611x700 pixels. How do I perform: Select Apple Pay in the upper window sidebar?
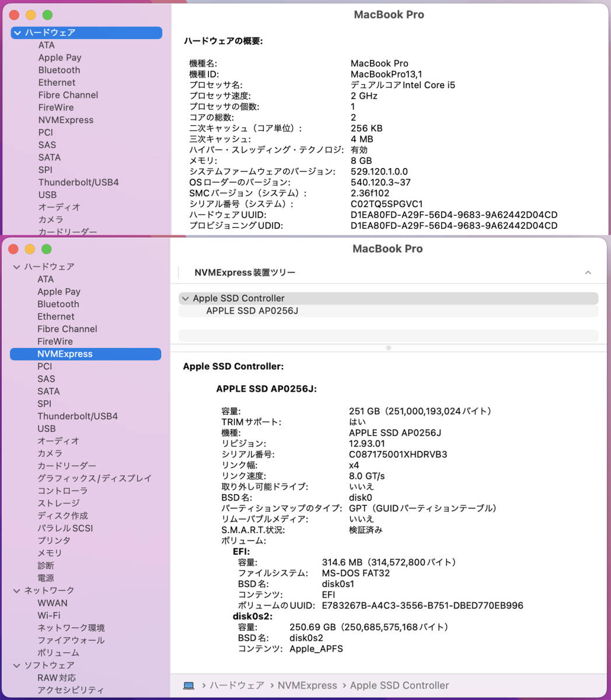pos(60,57)
